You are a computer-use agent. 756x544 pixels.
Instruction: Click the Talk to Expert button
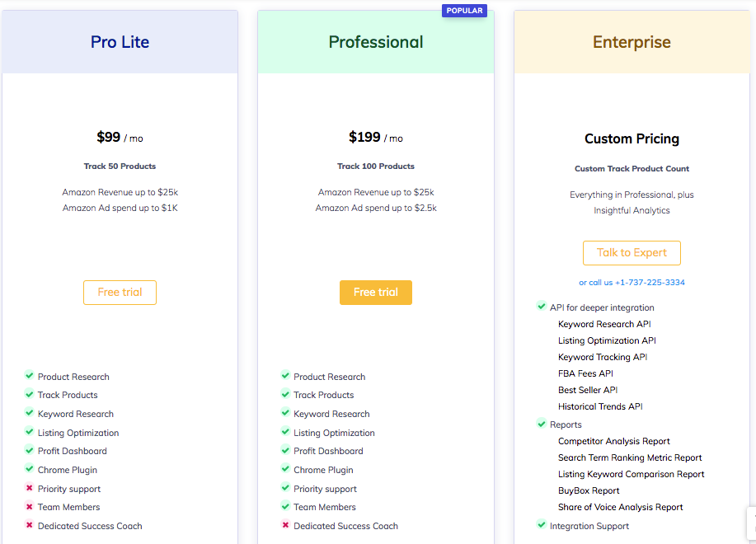click(632, 253)
